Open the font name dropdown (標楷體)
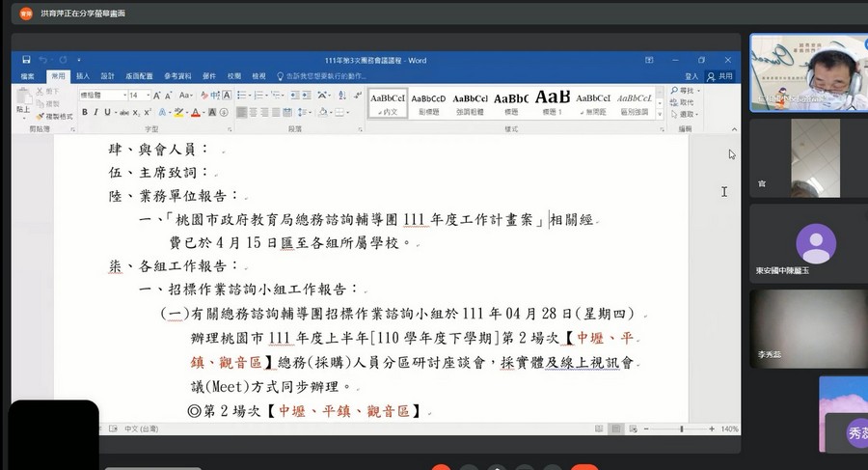The height and width of the screenshot is (470, 868). (x=124, y=96)
